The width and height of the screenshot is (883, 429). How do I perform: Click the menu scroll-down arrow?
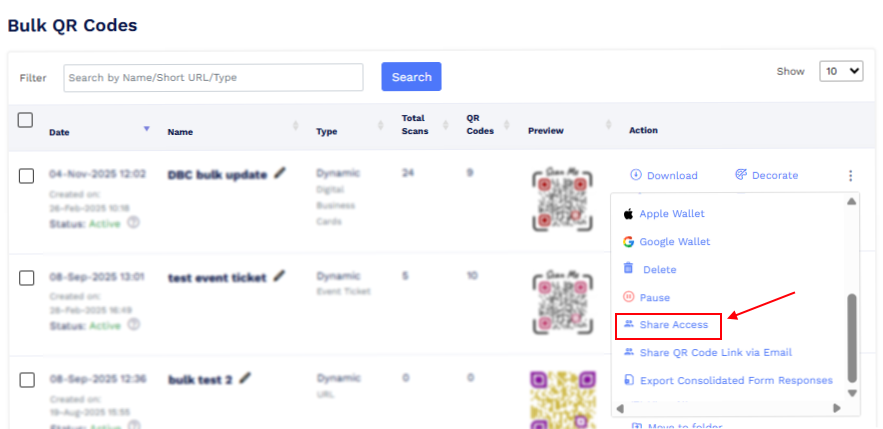click(852, 393)
